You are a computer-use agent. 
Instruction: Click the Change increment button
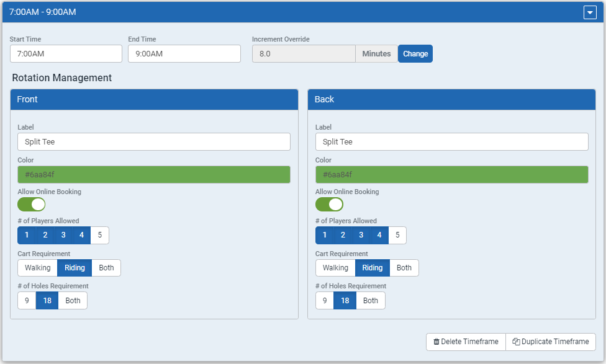tap(415, 54)
